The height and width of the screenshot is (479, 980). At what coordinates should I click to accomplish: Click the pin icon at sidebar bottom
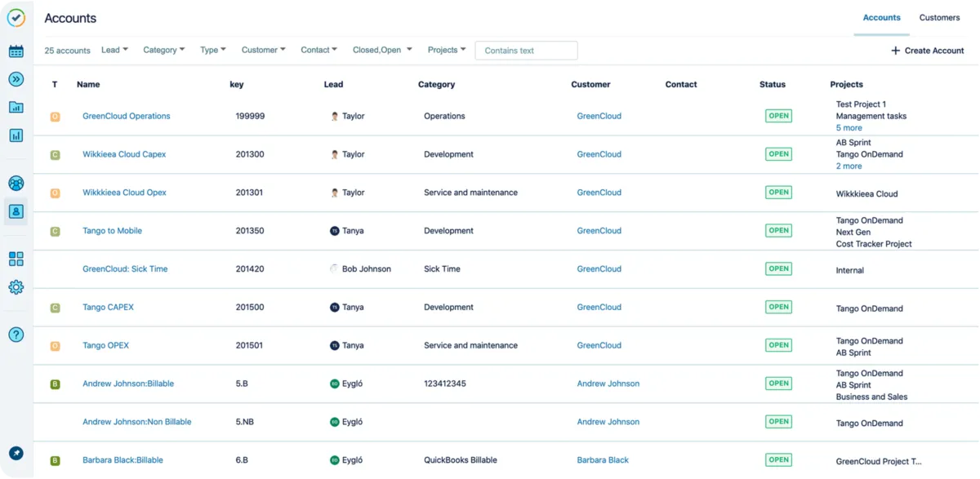tap(16, 453)
